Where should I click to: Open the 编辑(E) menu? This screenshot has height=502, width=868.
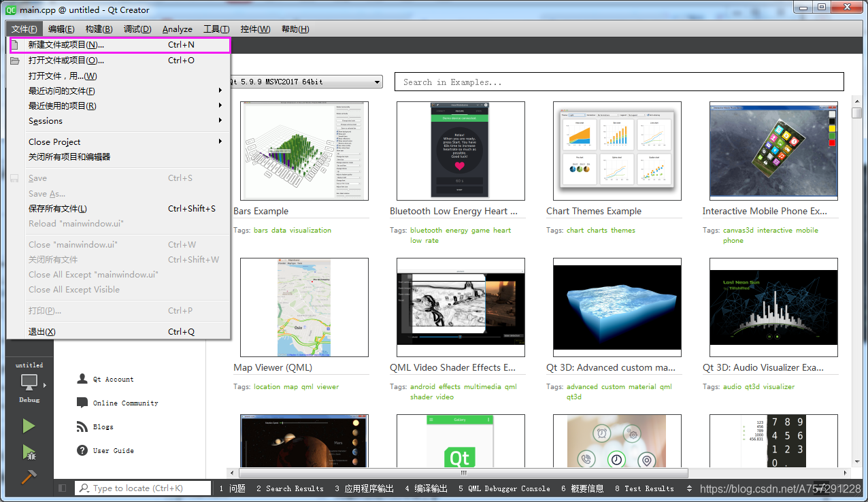pos(61,29)
